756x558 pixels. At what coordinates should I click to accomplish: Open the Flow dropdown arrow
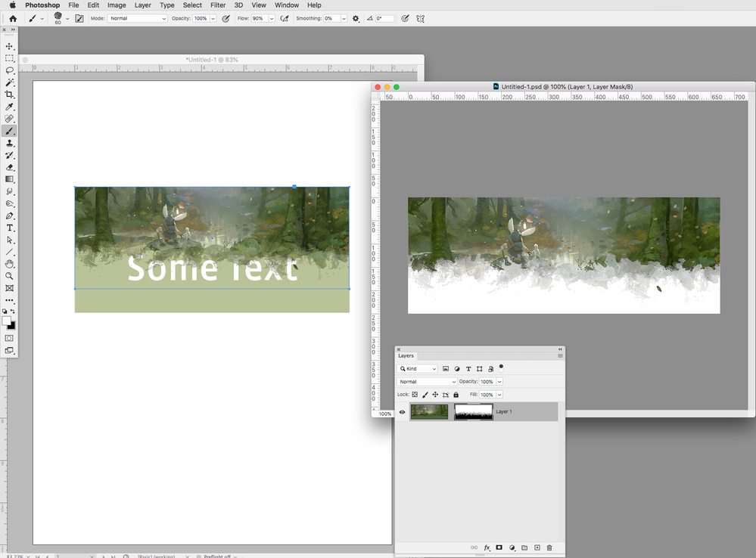(272, 18)
